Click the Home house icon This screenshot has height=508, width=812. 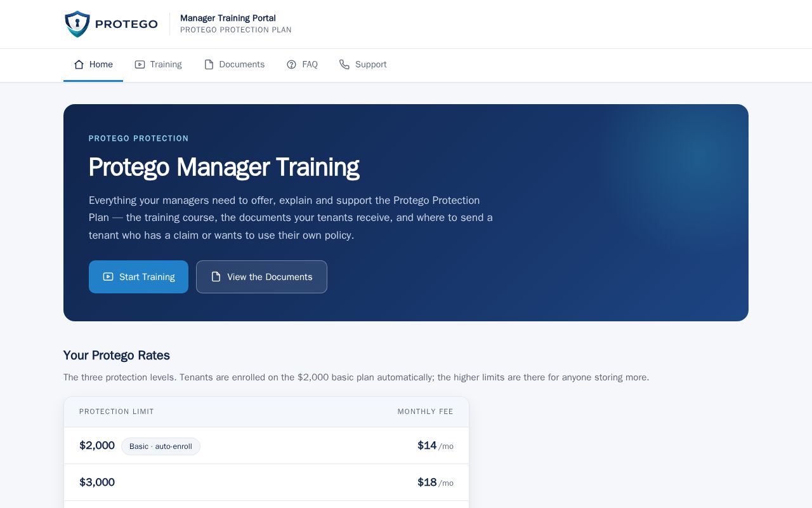pyautogui.click(x=79, y=65)
